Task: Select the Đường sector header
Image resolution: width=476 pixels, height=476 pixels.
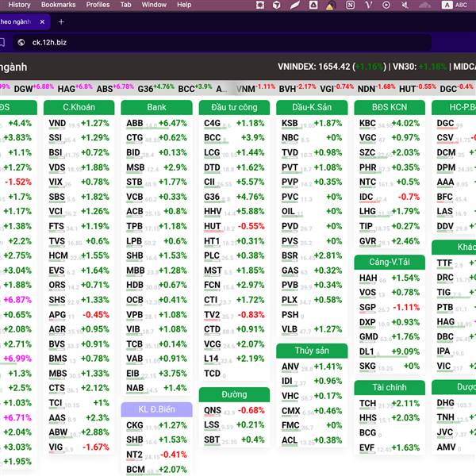Action: [234, 394]
